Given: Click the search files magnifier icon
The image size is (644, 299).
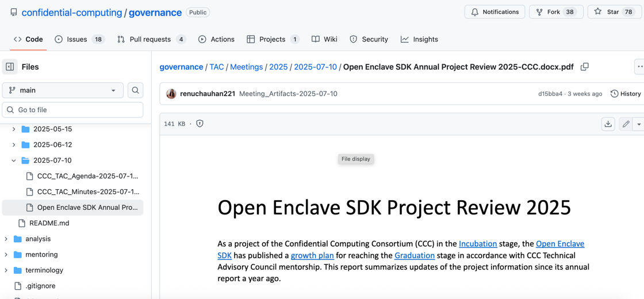Looking at the screenshot, I should click(135, 90).
